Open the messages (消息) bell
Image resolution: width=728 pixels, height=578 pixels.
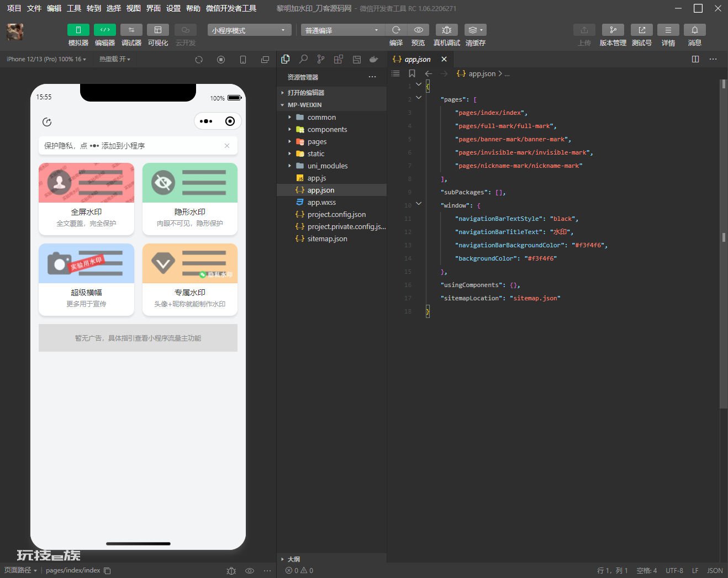click(x=695, y=30)
